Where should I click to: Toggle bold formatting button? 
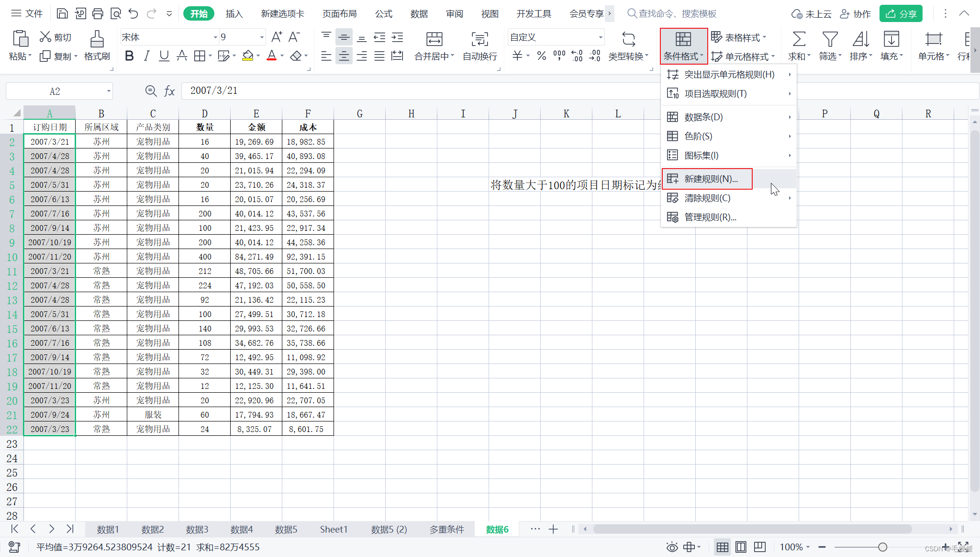coord(129,56)
